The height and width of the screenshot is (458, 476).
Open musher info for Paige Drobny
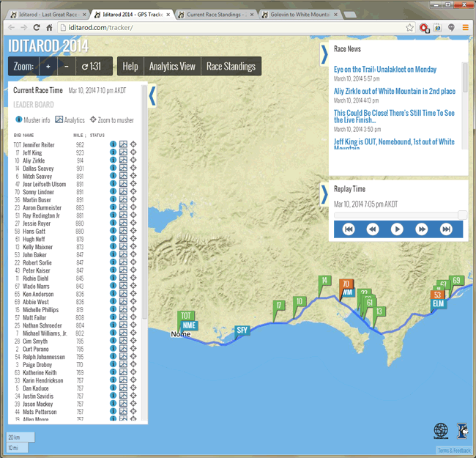point(113,364)
